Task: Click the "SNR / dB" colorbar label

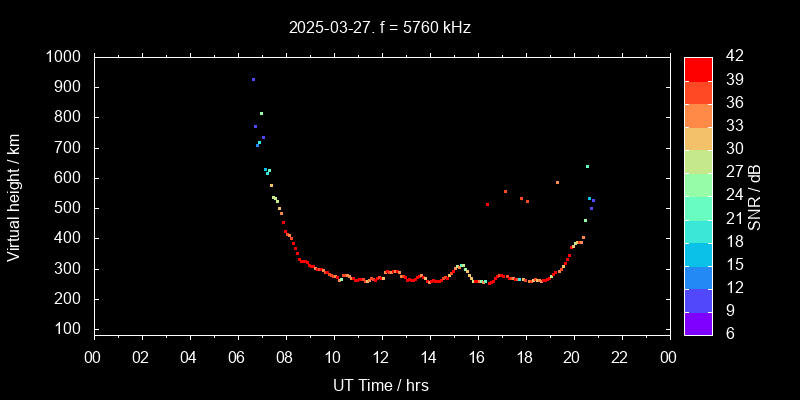Action: click(755, 195)
